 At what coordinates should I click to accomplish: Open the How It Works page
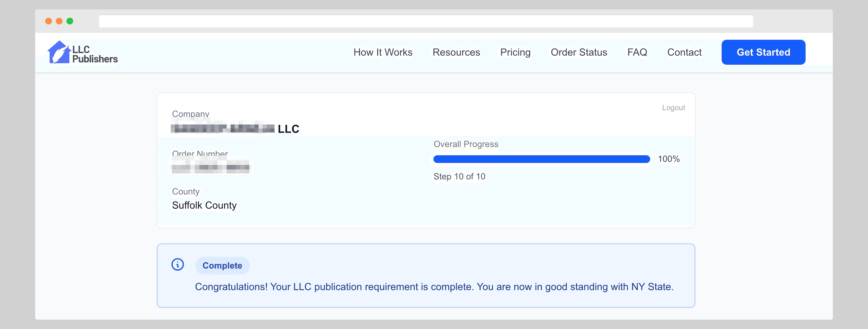pos(383,52)
